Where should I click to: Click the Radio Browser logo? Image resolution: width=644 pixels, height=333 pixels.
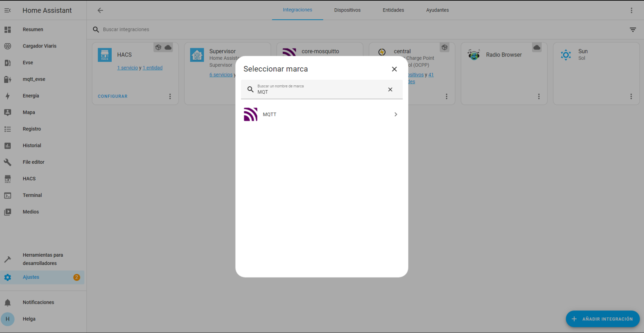(474, 55)
